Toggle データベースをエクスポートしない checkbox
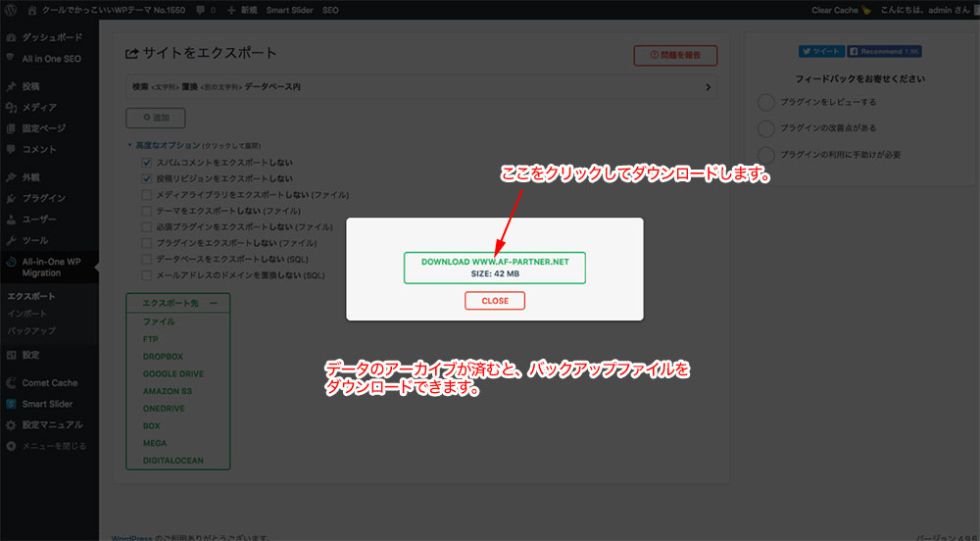 point(146,260)
